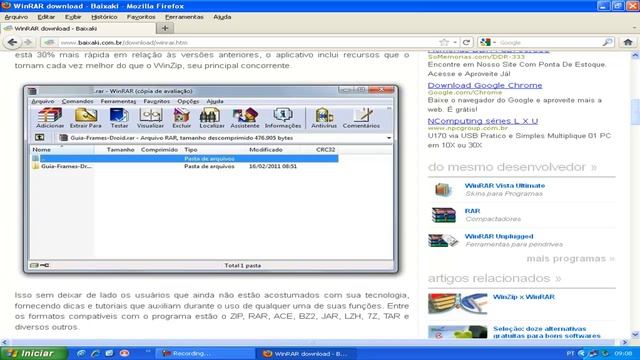The image size is (640, 360).
Task: Click the do mesmo desenvolvedor heading link
Action: [x=512, y=167]
